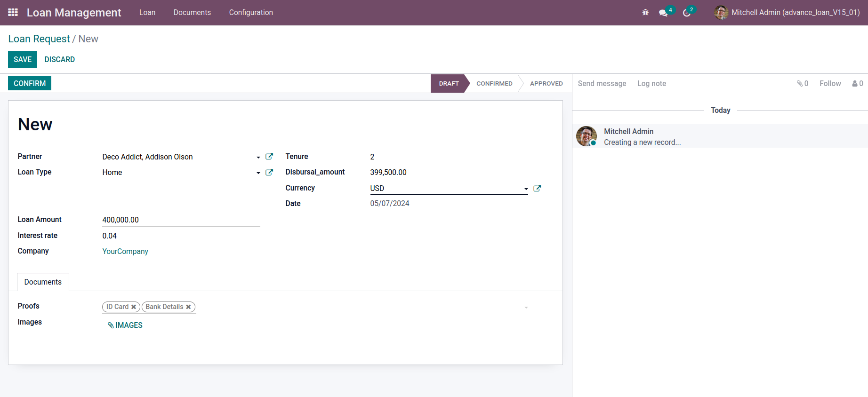The image size is (868, 397).
Task: Open Partner external link icon
Action: (x=269, y=157)
